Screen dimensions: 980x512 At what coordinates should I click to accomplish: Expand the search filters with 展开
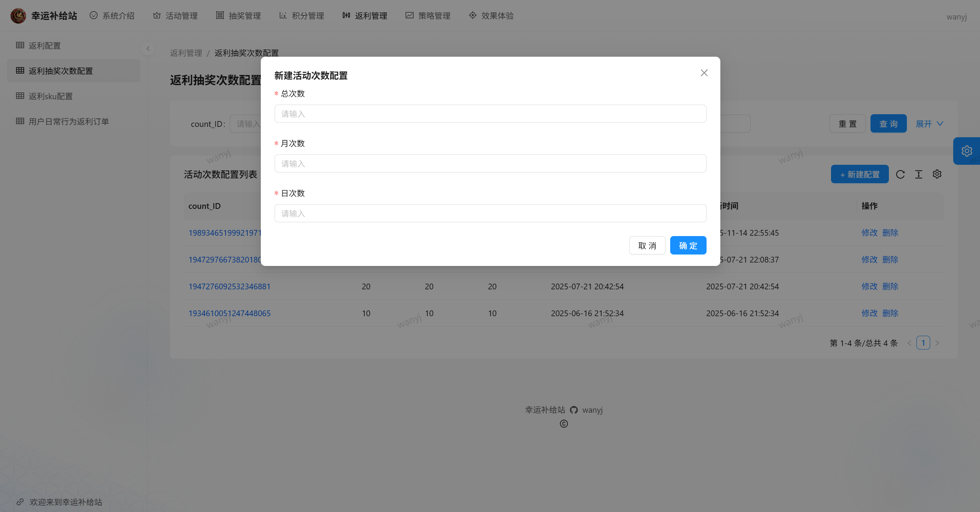click(x=929, y=124)
